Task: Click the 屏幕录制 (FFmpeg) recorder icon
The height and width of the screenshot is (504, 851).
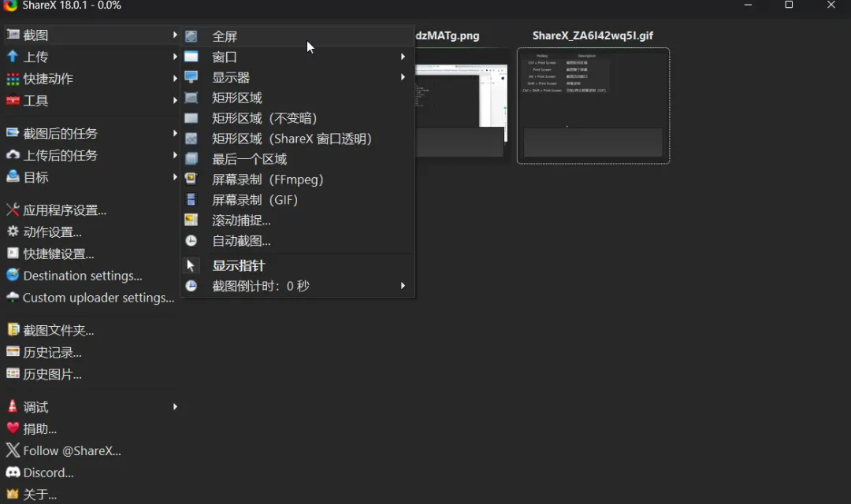Action: click(191, 179)
